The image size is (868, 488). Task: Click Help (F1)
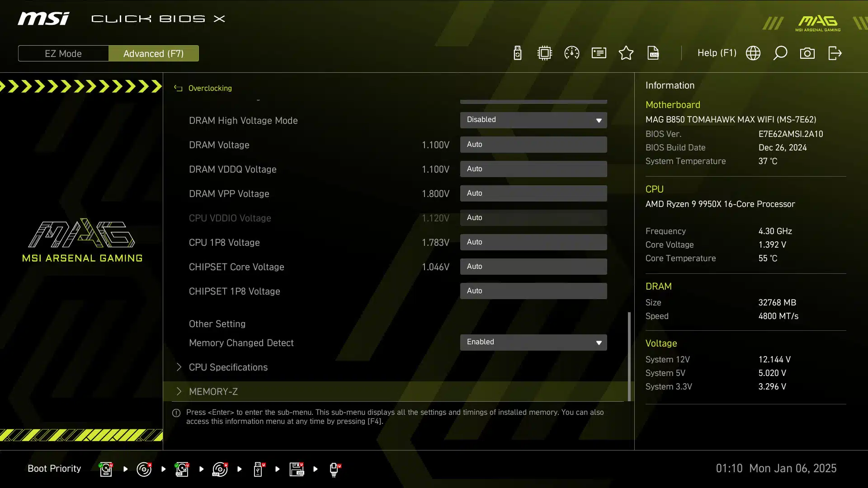coord(717,53)
